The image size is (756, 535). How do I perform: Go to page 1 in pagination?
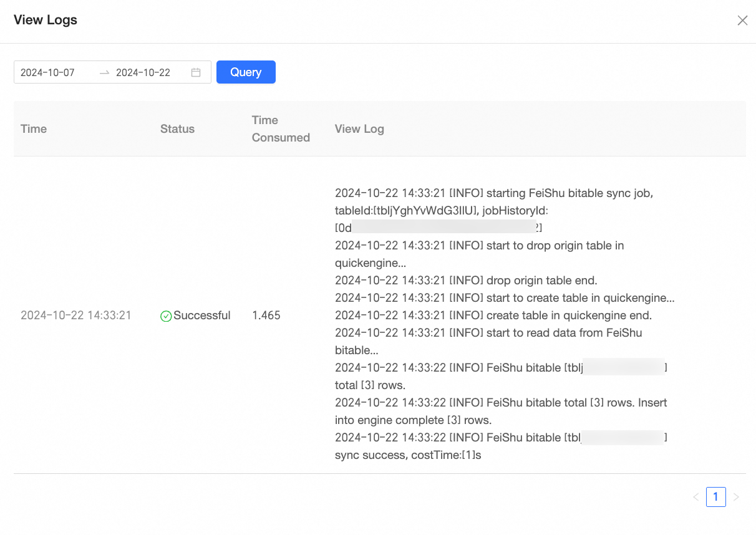pyautogui.click(x=716, y=497)
